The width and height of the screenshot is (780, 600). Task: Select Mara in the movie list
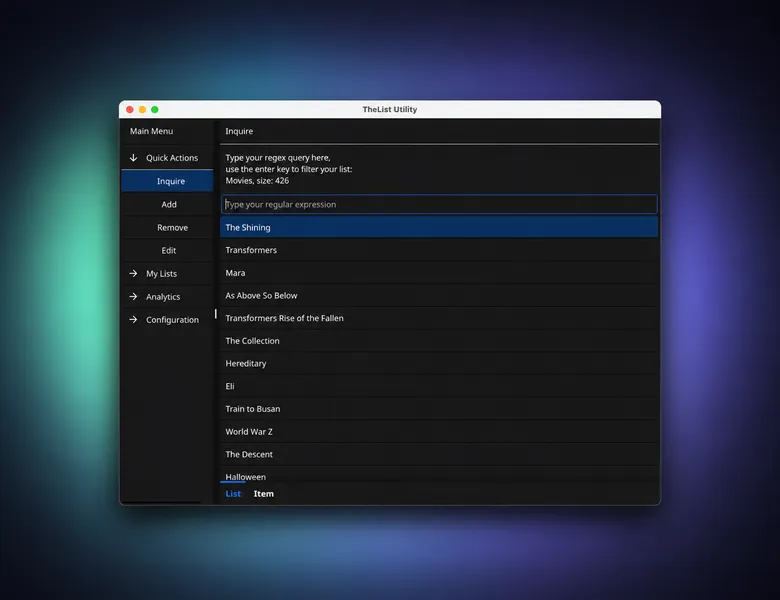[x=439, y=273]
